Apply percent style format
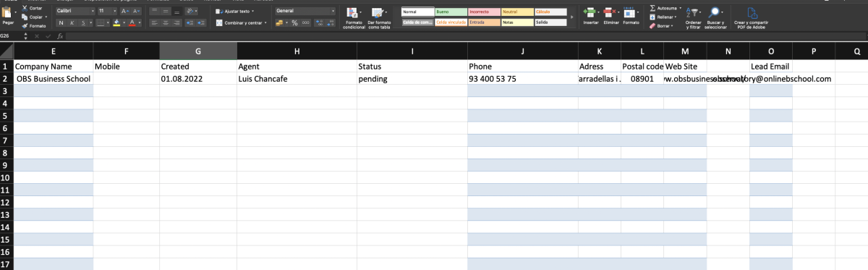Viewport: 868px width, 270px height. [294, 23]
